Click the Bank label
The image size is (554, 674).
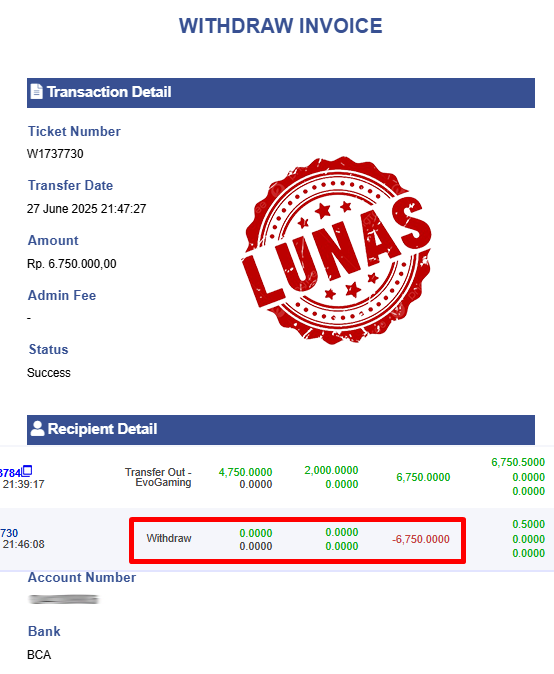[x=44, y=631]
